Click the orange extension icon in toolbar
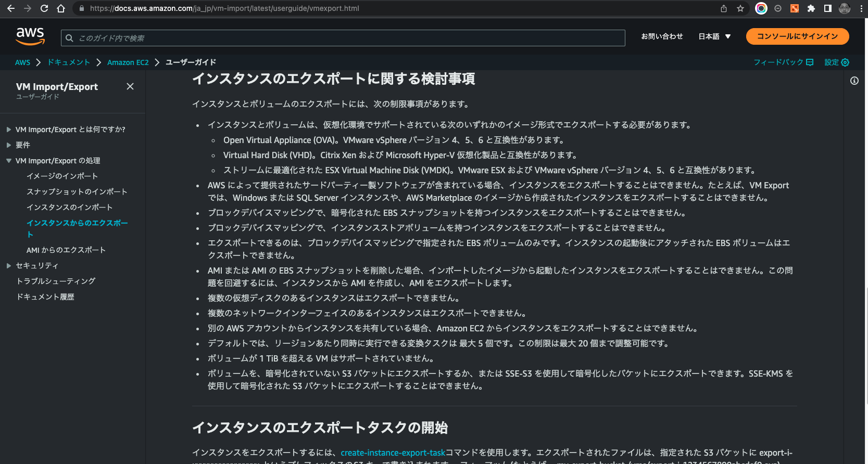Image resolution: width=868 pixels, height=464 pixels. pos(795,8)
